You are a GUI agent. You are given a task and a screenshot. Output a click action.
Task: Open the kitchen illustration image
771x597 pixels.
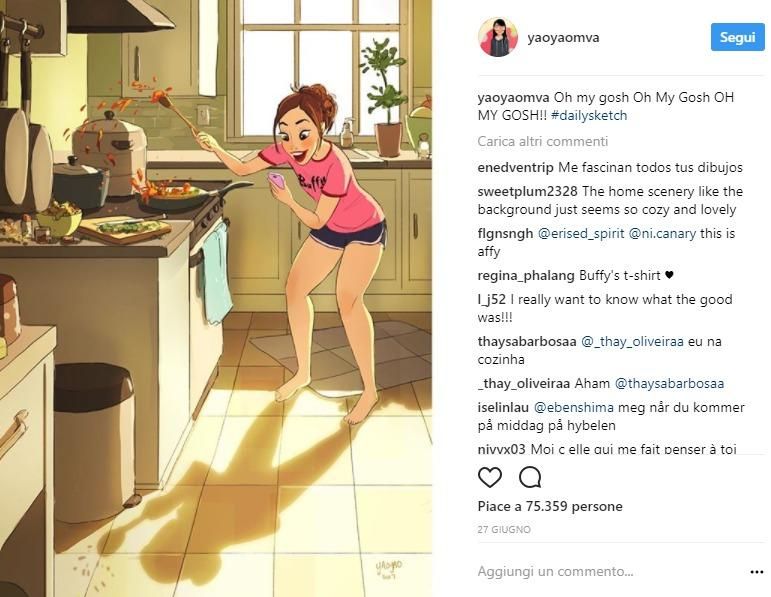[x=216, y=298]
